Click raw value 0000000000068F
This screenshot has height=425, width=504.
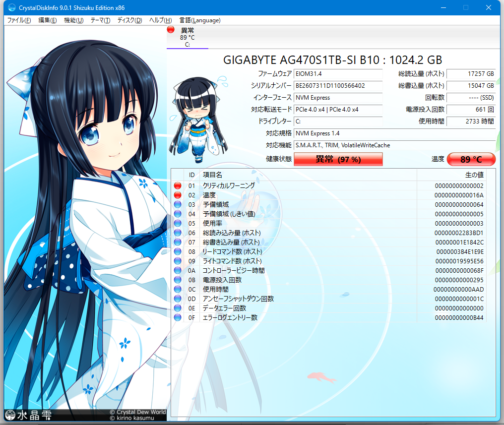pos(460,270)
